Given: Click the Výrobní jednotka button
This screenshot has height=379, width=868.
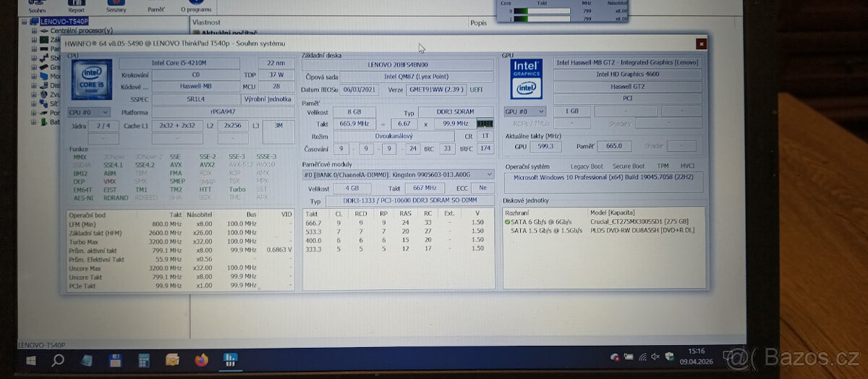Looking at the screenshot, I should point(267,98).
